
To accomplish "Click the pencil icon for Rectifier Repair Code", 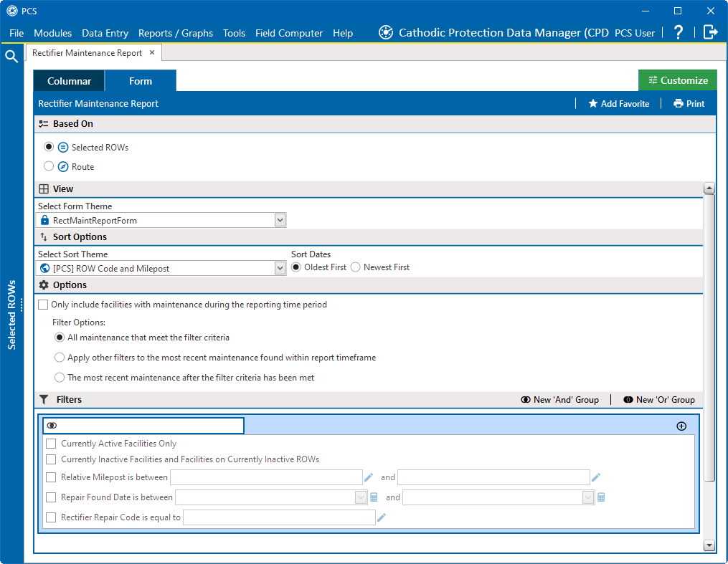I will click(382, 517).
